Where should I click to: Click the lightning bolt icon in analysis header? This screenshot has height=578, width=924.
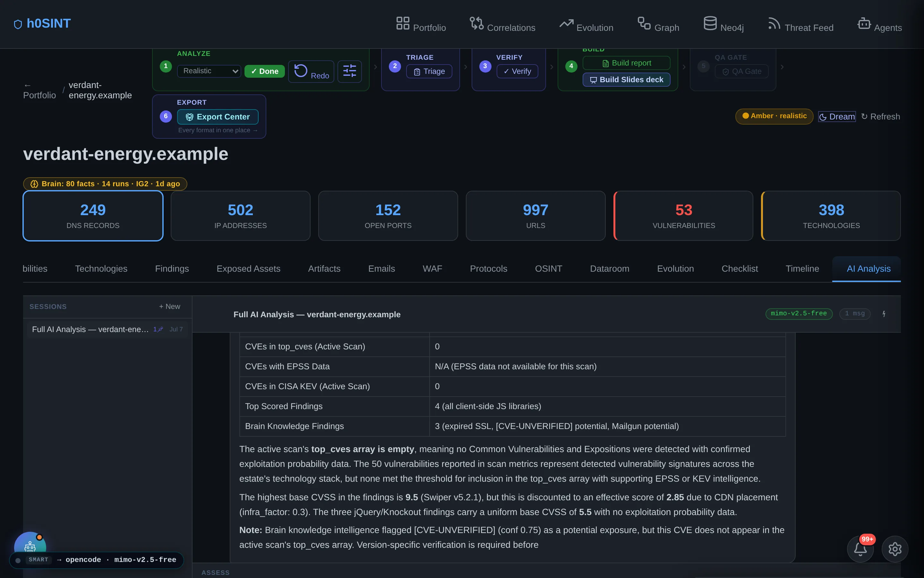(884, 314)
